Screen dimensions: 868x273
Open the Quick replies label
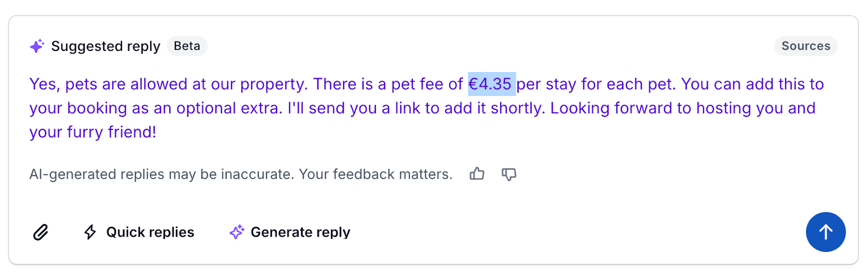pyautogui.click(x=150, y=232)
